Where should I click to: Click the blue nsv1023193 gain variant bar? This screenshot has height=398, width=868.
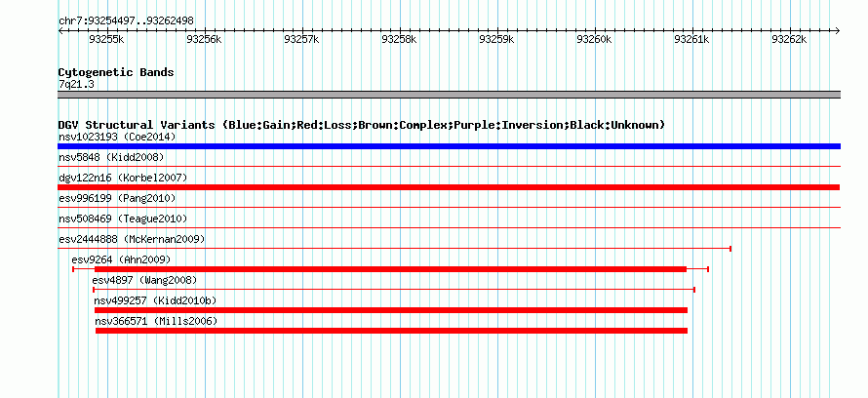tap(449, 146)
